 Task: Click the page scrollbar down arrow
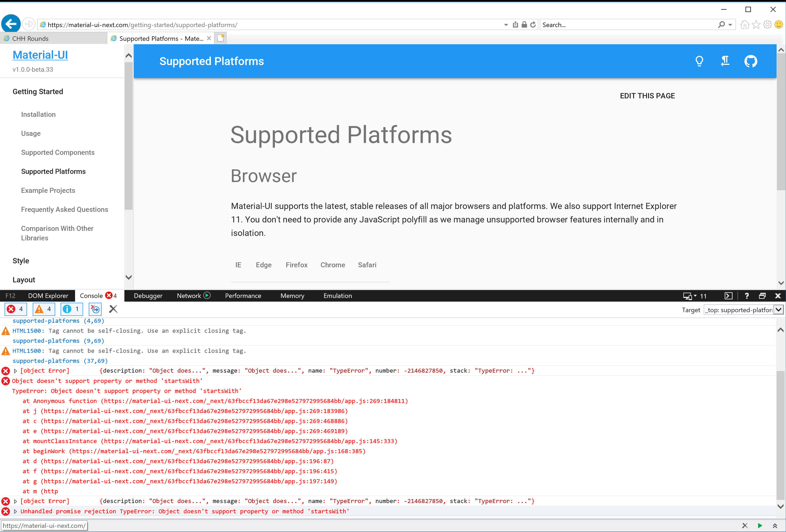[x=781, y=283]
